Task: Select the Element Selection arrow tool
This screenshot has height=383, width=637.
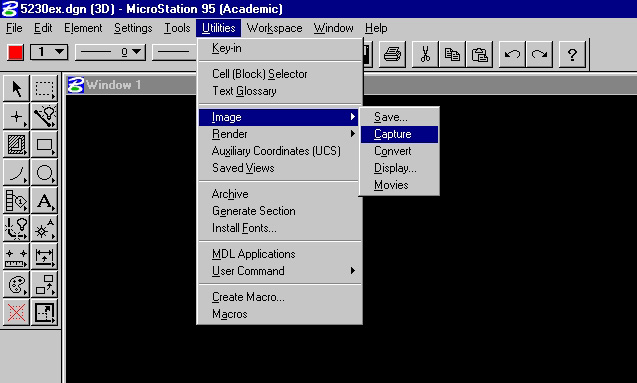Action: (16, 88)
